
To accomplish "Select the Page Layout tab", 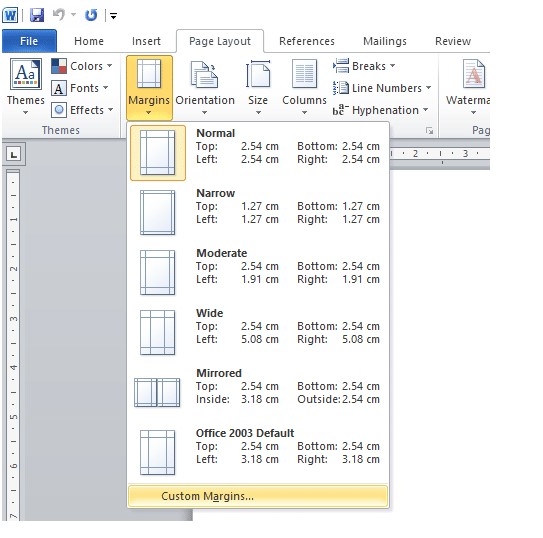I will [x=220, y=41].
